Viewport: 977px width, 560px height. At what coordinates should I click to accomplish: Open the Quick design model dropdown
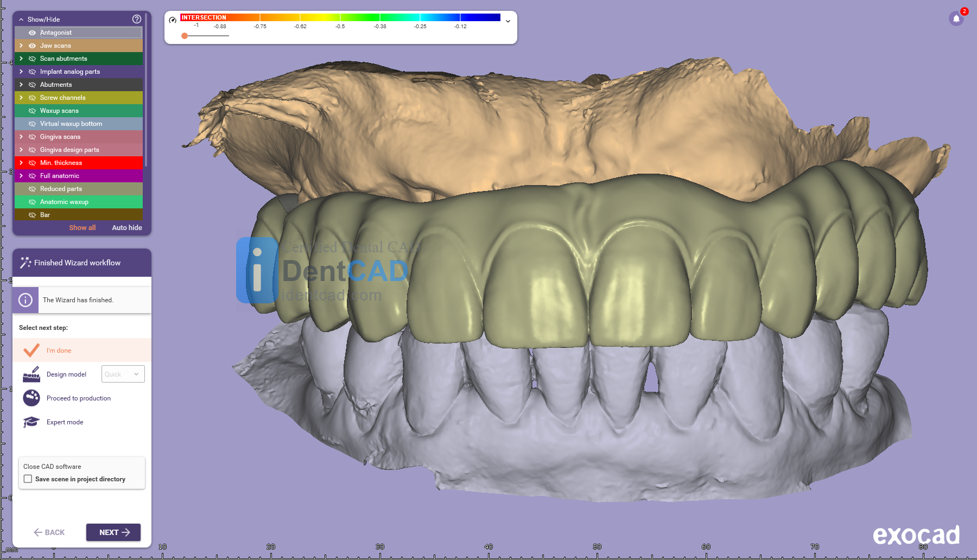tap(123, 374)
